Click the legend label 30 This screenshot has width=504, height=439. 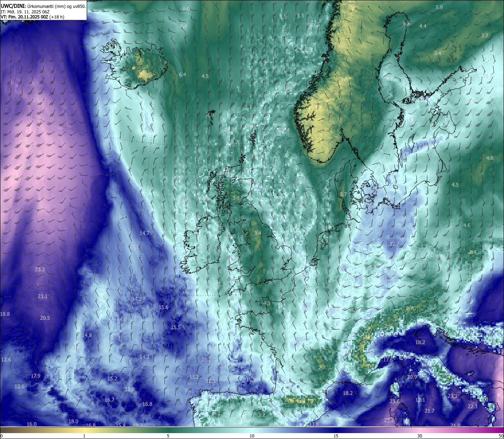coord(420,436)
